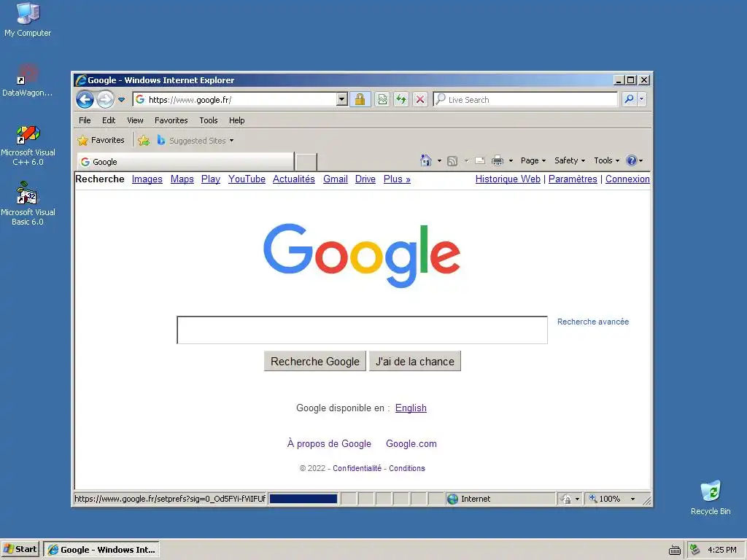Click the Actualités link
Image resolution: width=747 pixels, height=560 pixels.
pos(293,179)
